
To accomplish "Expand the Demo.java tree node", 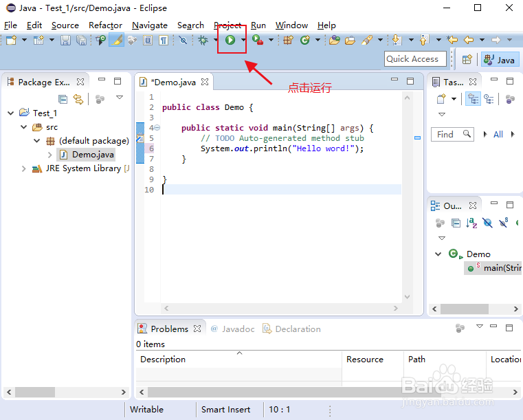I will point(50,155).
